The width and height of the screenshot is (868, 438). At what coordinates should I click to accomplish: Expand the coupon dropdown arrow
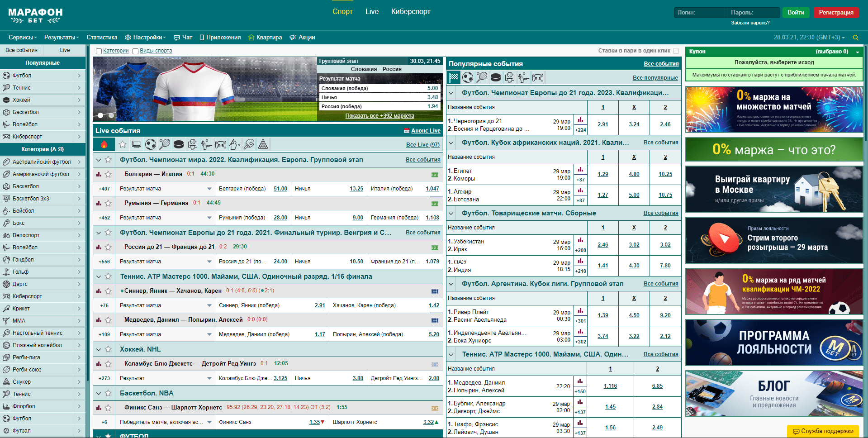(x=858, y=52)
